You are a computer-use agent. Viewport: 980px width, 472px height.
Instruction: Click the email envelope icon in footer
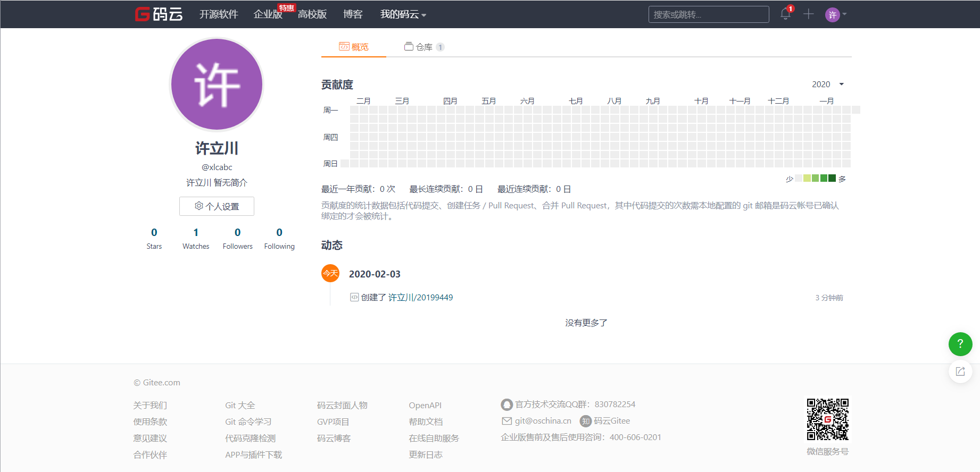(x=506, y=421)
